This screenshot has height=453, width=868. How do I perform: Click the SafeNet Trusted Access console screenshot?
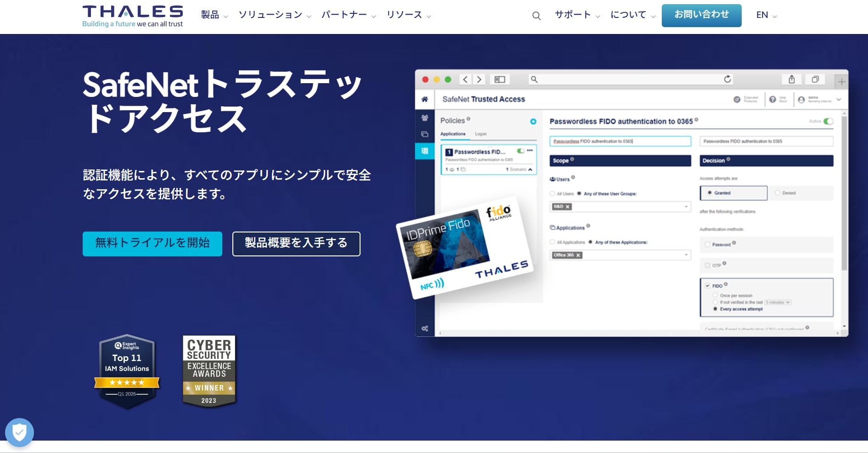[631, 203]
